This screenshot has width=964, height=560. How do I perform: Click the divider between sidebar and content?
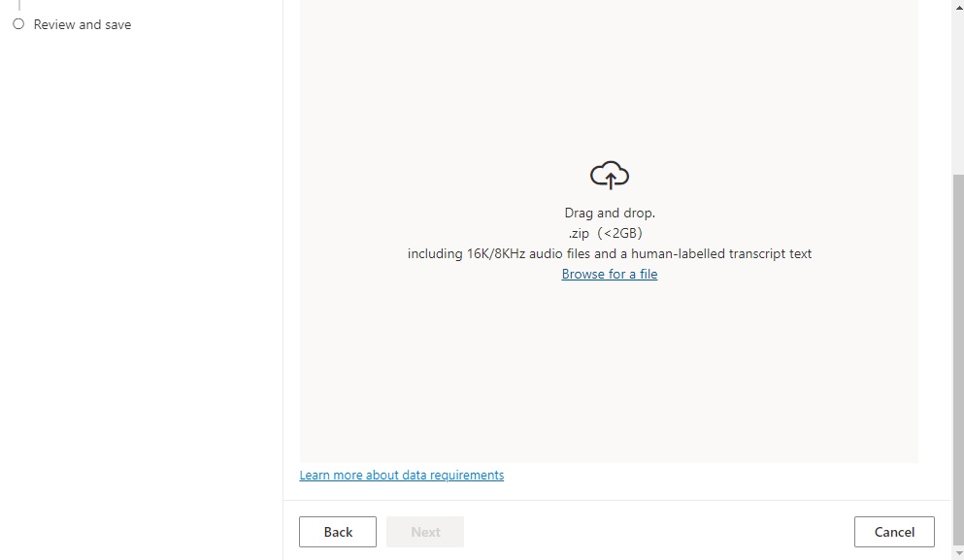click(x=283, y=291)
